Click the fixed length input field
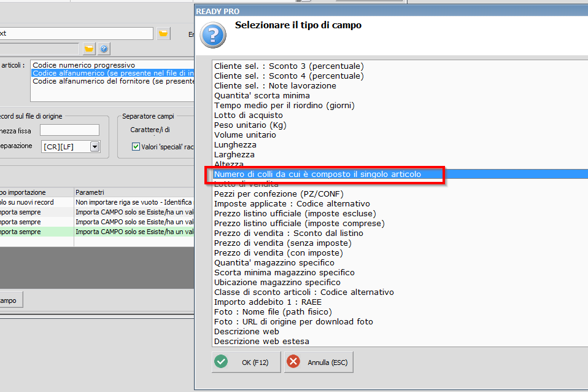Viewport: 588px width, 392px height. pos(70,130)
